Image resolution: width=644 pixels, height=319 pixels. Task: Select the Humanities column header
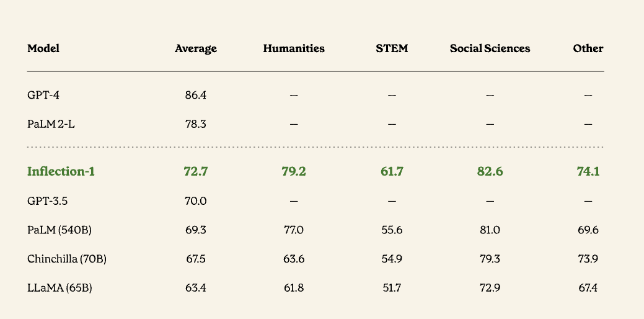[294, 48]
